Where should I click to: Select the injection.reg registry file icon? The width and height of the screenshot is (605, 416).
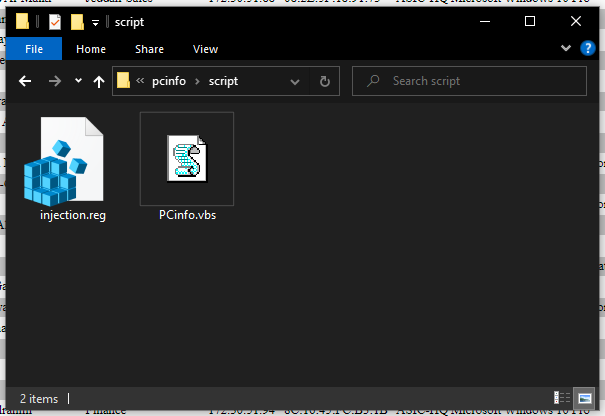64,161
